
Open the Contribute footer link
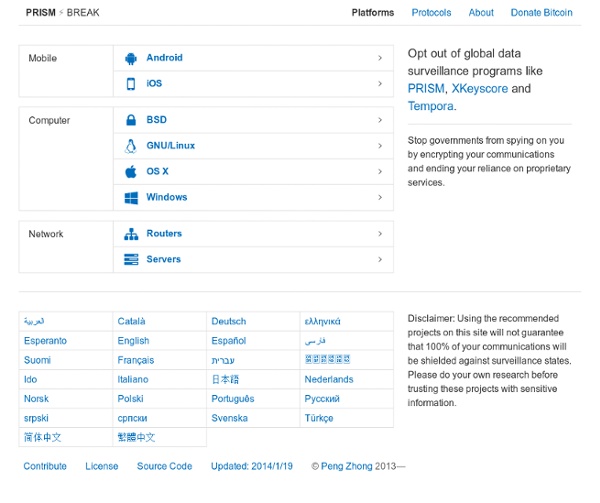[x=45, y=467]
